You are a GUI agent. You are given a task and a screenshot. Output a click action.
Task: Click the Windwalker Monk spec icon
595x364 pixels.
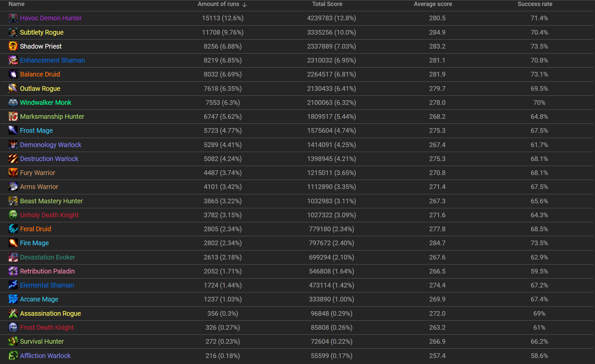coord(13,102)
